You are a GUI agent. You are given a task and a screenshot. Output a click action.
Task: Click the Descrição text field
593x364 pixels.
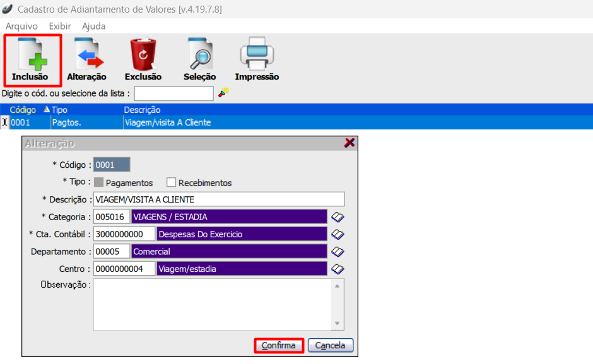pos(218,200)
